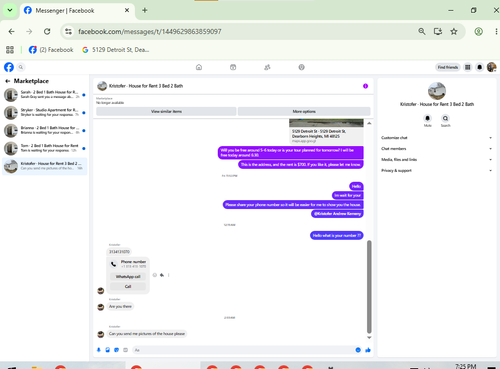Focus the Aa message input field
This screenshot has height=369, width=500.
[x=242, y=350]
